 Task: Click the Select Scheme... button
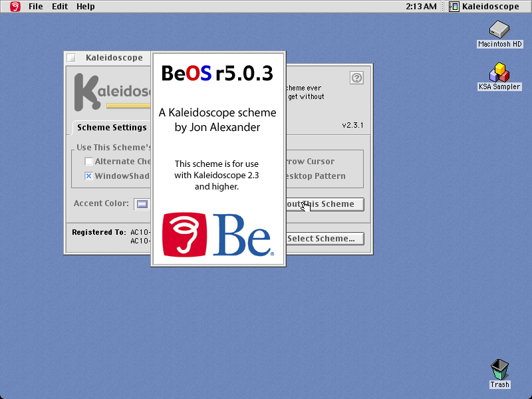[325, 239]
